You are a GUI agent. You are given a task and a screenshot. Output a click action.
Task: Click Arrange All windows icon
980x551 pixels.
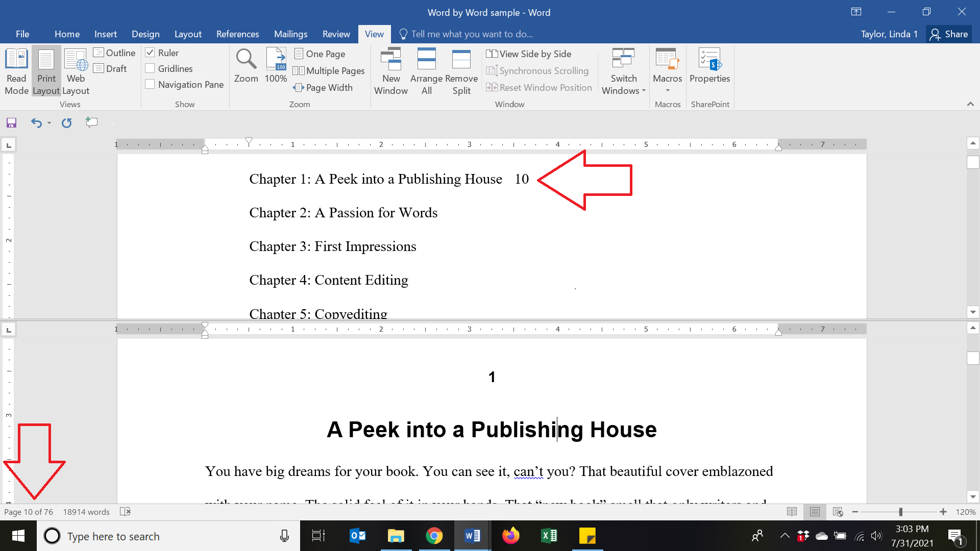point(426,70)
